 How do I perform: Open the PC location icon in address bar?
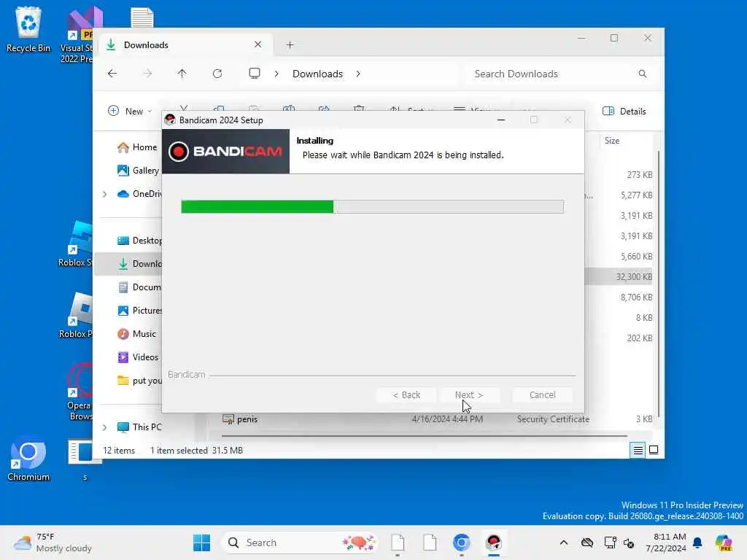255,74
